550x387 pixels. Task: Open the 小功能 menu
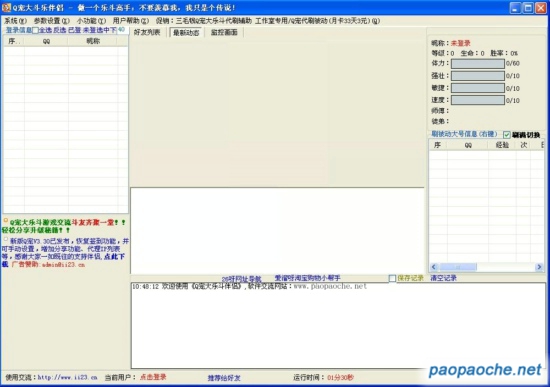pos(91,21)
